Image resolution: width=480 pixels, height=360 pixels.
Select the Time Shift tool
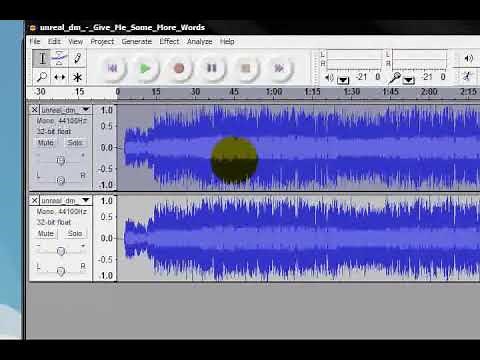[59, 77]
